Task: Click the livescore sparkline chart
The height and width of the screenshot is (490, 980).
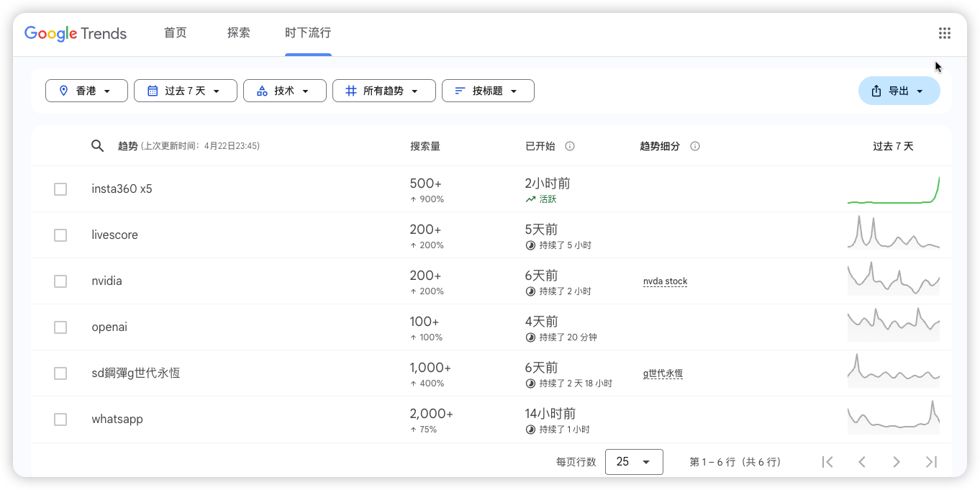Action: click(894, 232)
